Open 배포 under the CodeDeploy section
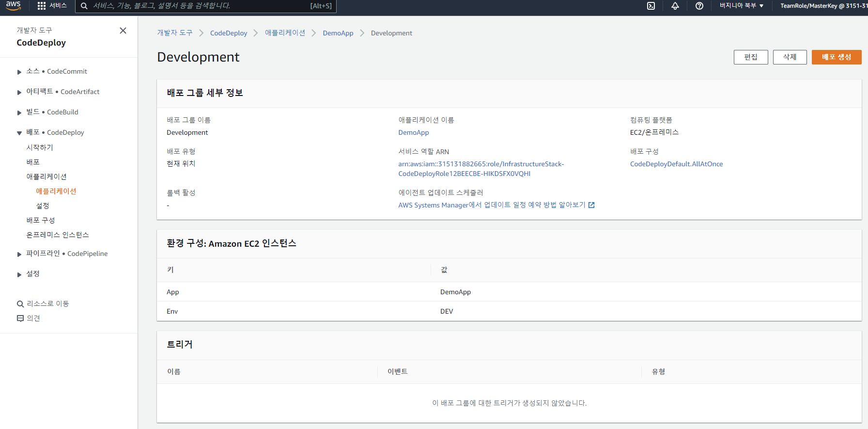The height and width of the screenshot is (429, 868). (x=33, y=162)
